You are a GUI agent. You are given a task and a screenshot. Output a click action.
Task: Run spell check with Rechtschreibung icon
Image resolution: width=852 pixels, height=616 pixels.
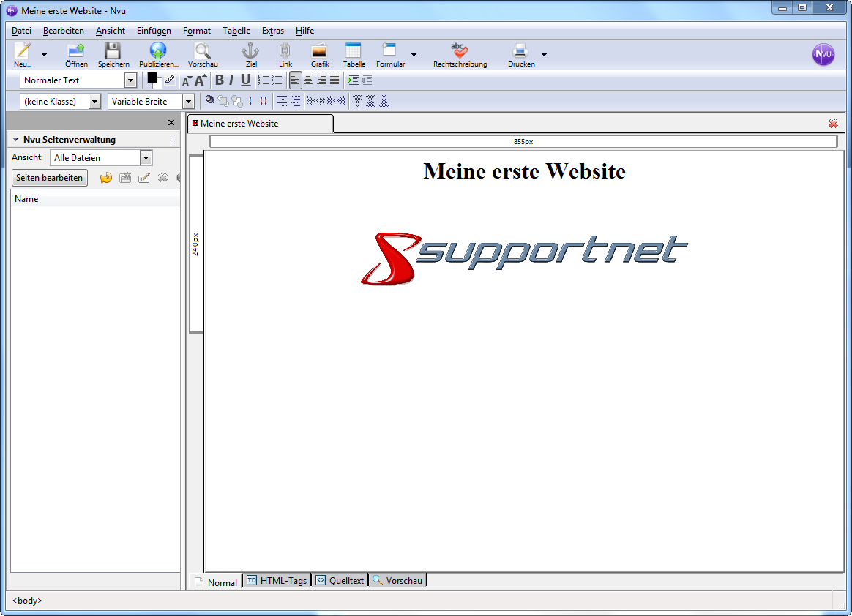pyautogui.click(x=460, y=54)
